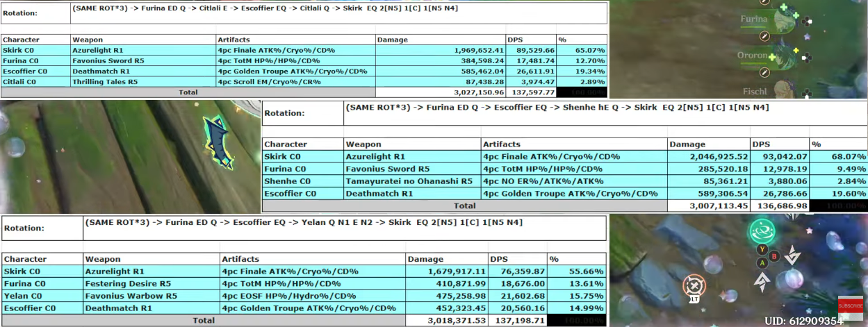
Task: Click the Citlali C0 cell
Action: click(35, 81)
